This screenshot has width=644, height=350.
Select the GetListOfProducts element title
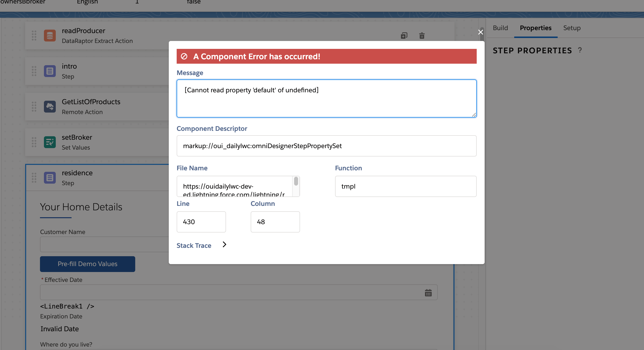pyautogui.click(x=91, y=102)
